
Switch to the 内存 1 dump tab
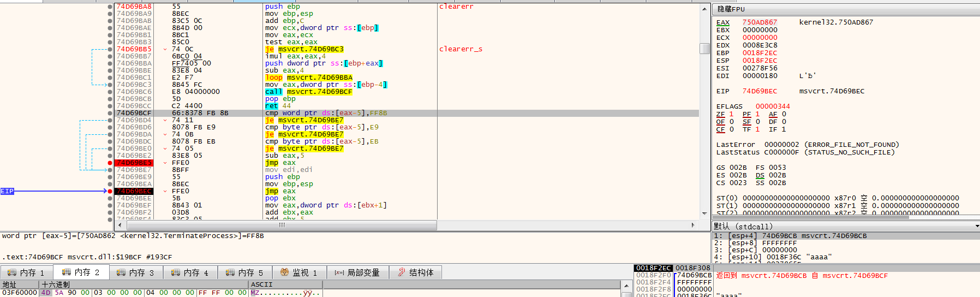coord(27,272)
